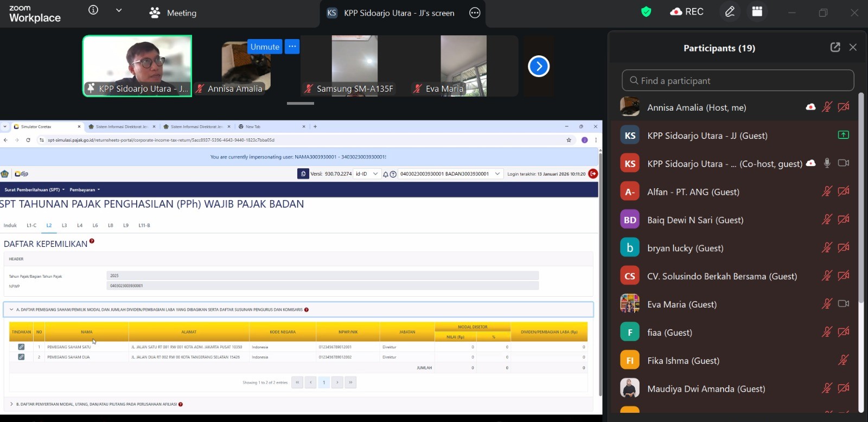Open the Surat Pemberitahuan (SPT) menu
868x422 pixels.
tap(34, 190)
